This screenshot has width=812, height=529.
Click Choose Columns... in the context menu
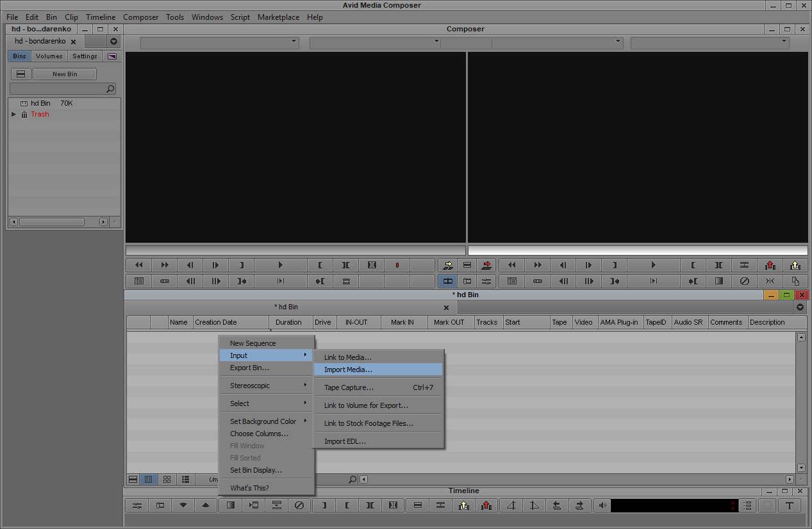tap(267, 434)
